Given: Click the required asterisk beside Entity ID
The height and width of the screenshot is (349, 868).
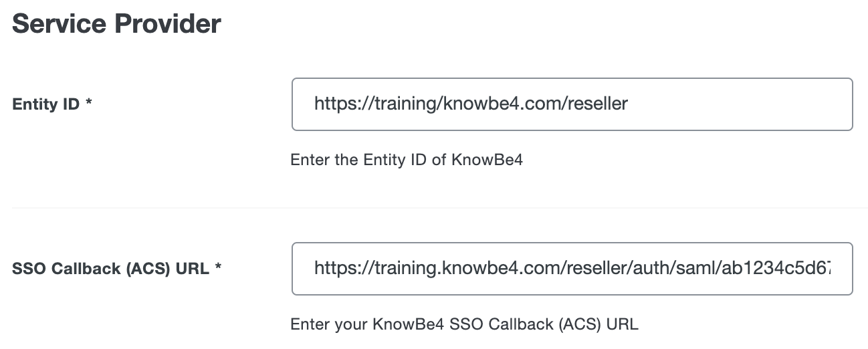Looking at the screenshot, I should 89,104.
